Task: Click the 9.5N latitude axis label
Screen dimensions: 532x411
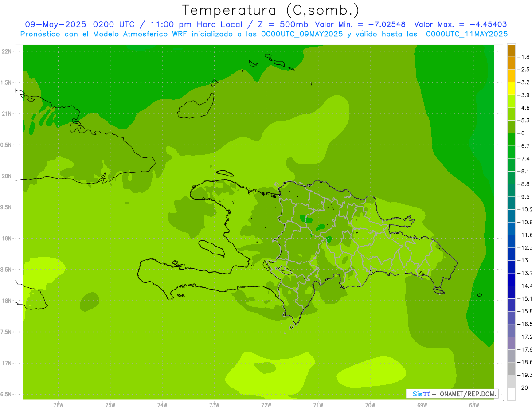Action: [x=6, y=207]
